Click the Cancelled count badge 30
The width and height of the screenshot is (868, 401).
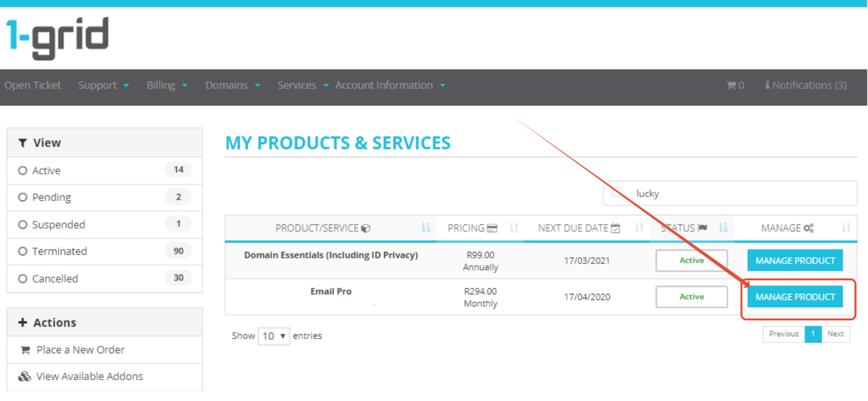click(x=178, y=278)
